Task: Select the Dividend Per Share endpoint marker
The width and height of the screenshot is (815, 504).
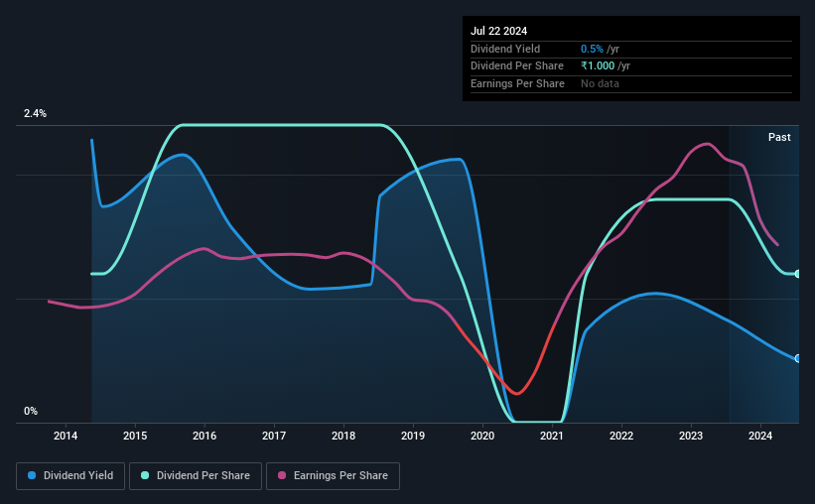Action: (798, 274)
